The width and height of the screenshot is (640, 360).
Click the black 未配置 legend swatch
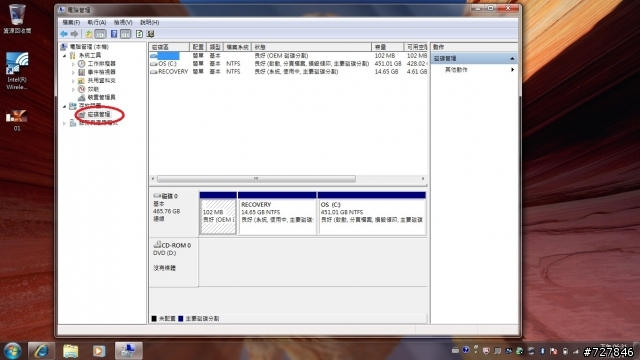coord(154,318)
